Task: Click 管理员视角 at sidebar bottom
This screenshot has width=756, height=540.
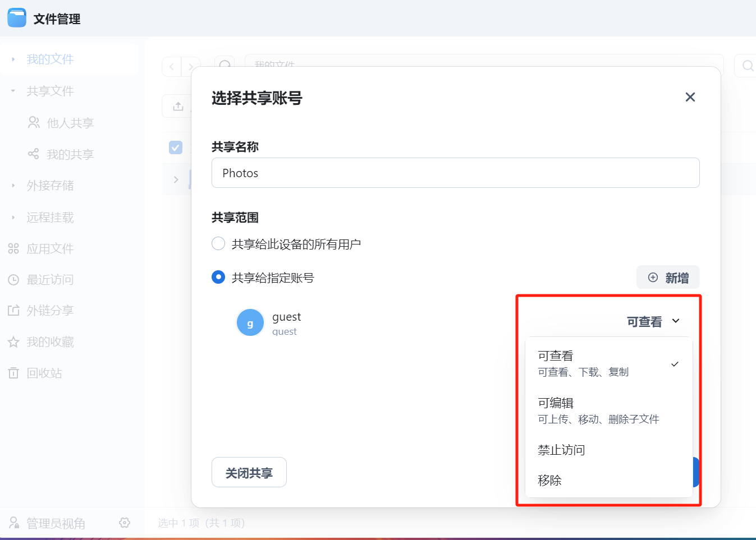Action: tap(56, 523)
